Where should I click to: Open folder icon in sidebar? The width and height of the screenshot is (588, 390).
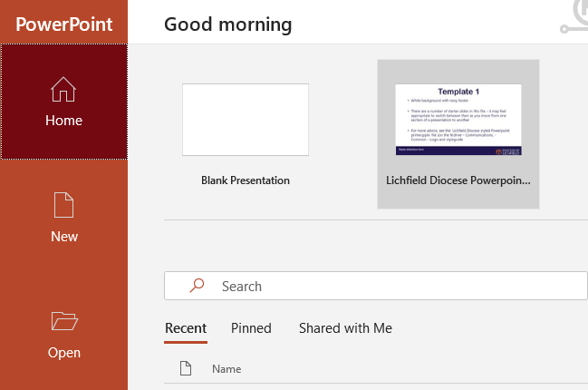[64, 321]
